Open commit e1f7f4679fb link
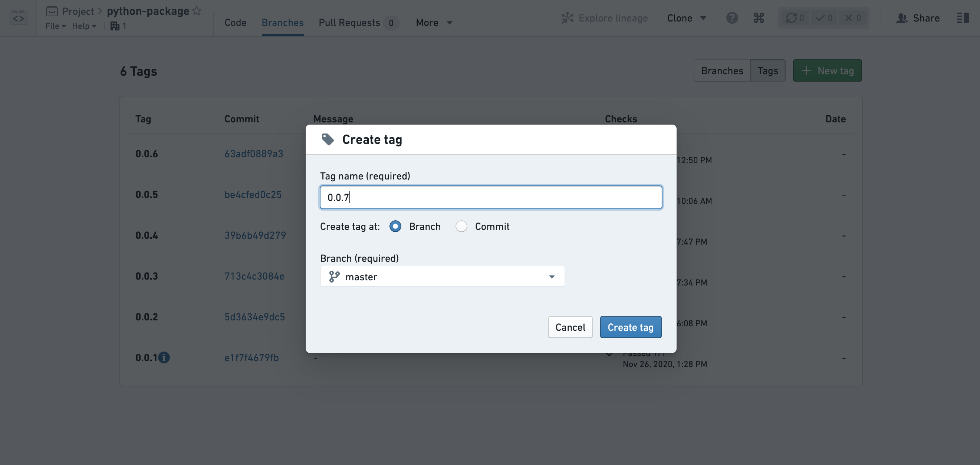Screen dimensions: 980x465 [x=251, y=357]
